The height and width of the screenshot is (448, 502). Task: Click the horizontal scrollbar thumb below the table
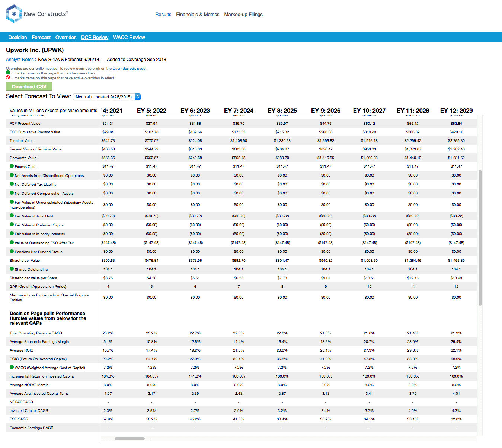130,439
